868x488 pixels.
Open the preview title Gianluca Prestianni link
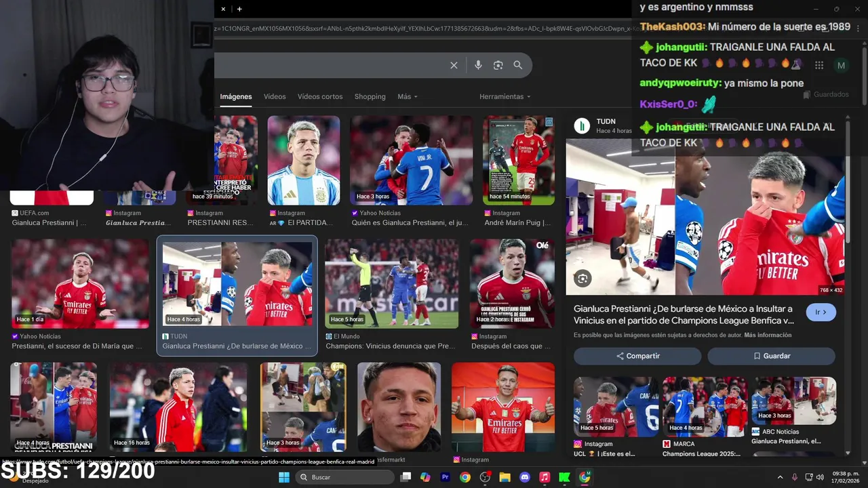tap(684, 314)
